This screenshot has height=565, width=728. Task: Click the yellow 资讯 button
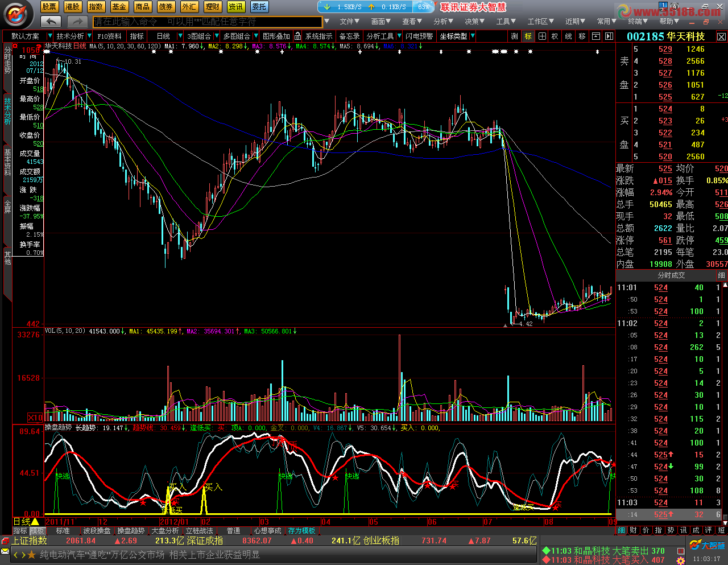coord(236,7)
